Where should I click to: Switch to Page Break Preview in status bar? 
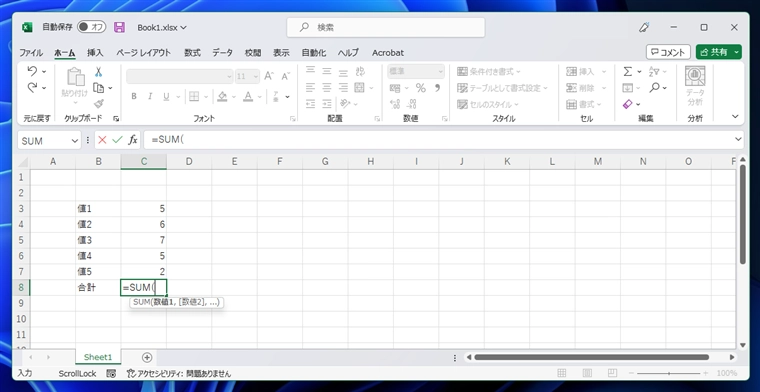click(x=612, y=373)
